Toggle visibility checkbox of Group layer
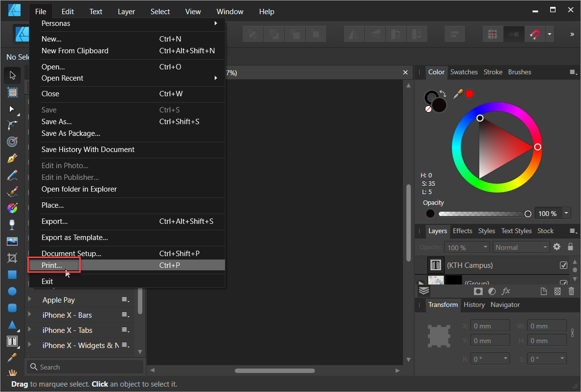The width and height of the screenshot is (581, 392). [563, 283]
